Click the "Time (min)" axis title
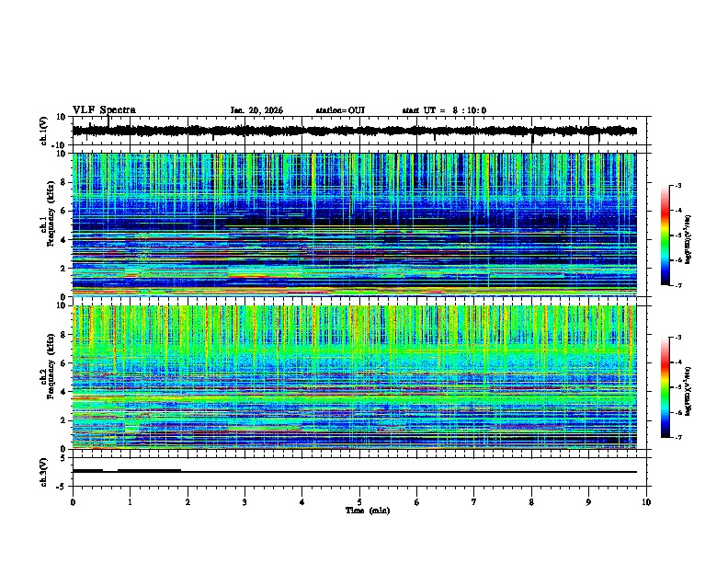The height and width of the screenshot is (563, 728). pos(368,511)
